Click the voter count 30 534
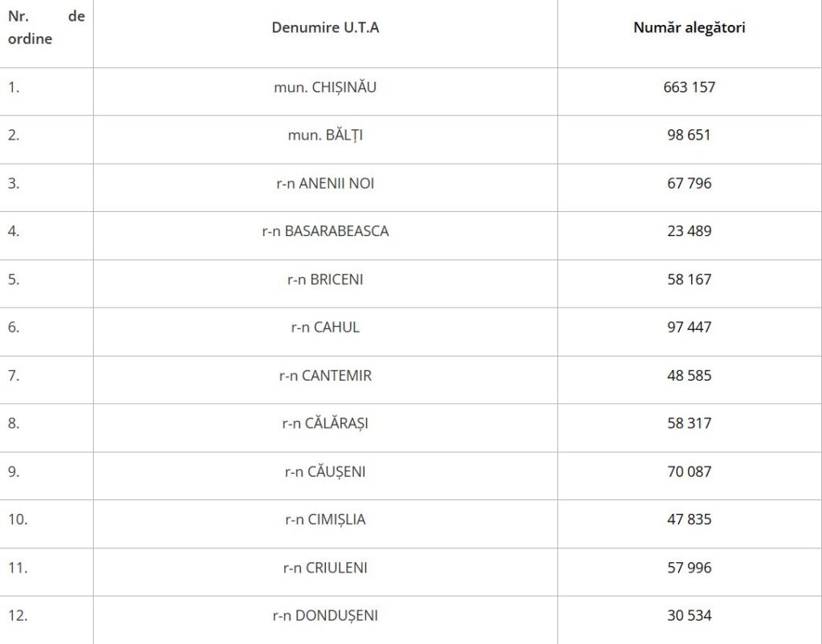The height and width of the screenshot is (644, 822). [689, 615]
